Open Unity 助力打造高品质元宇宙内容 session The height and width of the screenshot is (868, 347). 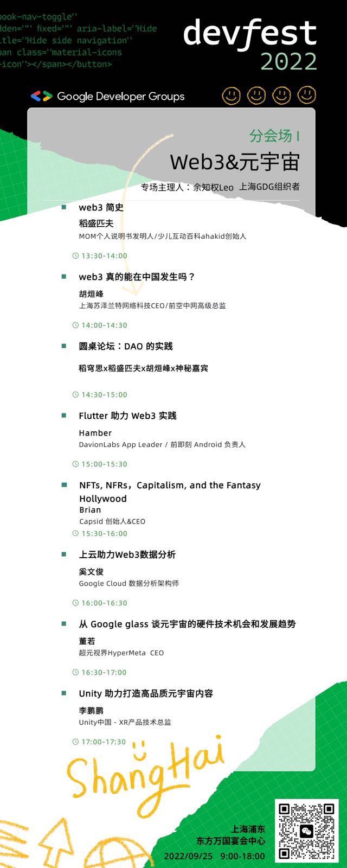point(146,693)
